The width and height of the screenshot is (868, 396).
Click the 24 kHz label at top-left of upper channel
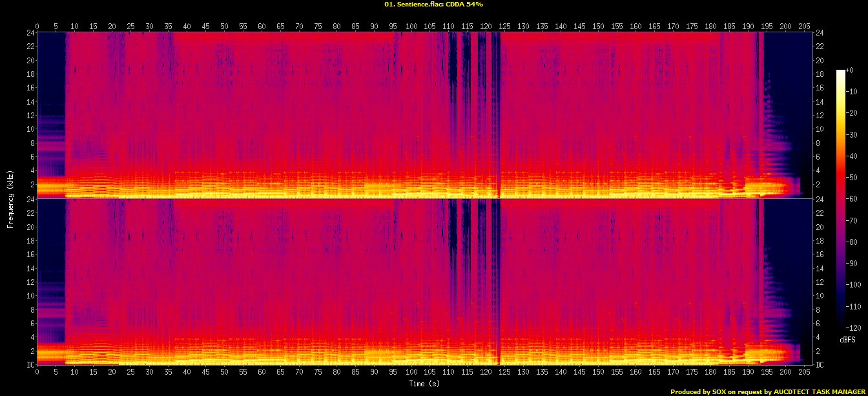[30, 33]
